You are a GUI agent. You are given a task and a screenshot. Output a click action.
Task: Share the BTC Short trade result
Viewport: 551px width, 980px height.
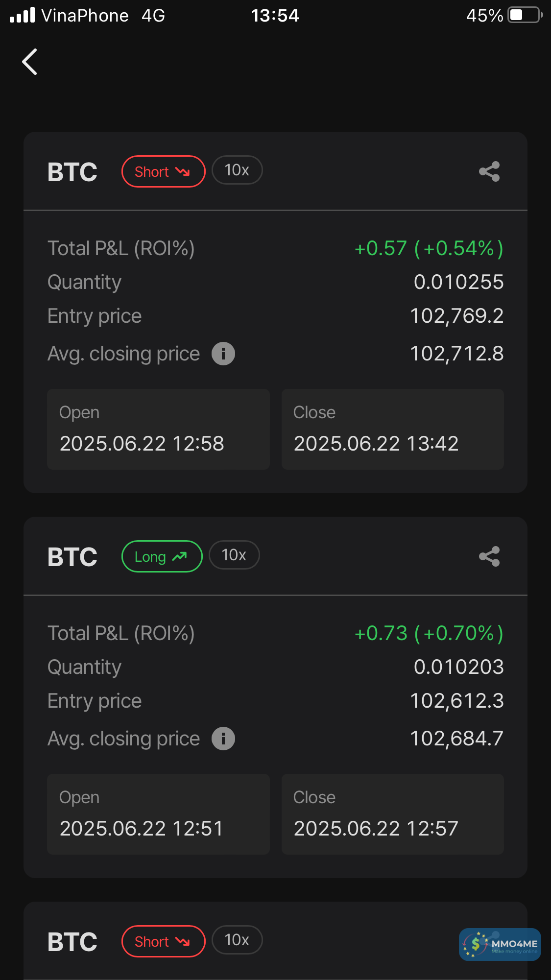pos(489,171)
